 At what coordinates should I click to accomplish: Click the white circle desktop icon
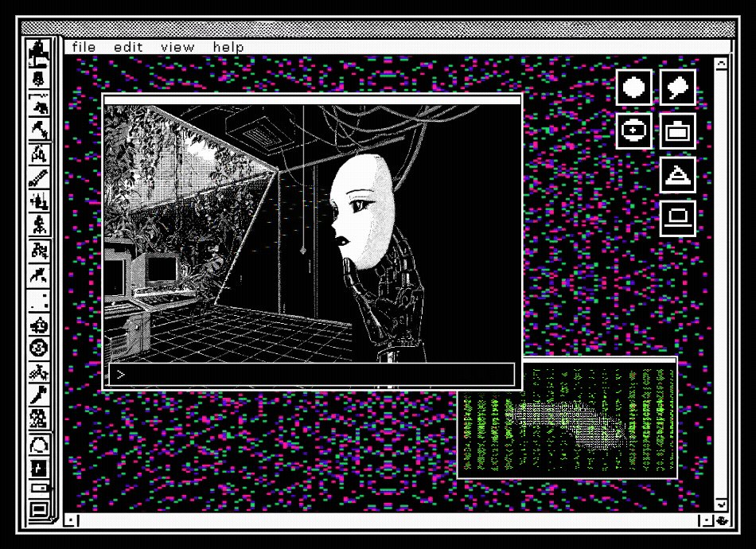[634, 88]
